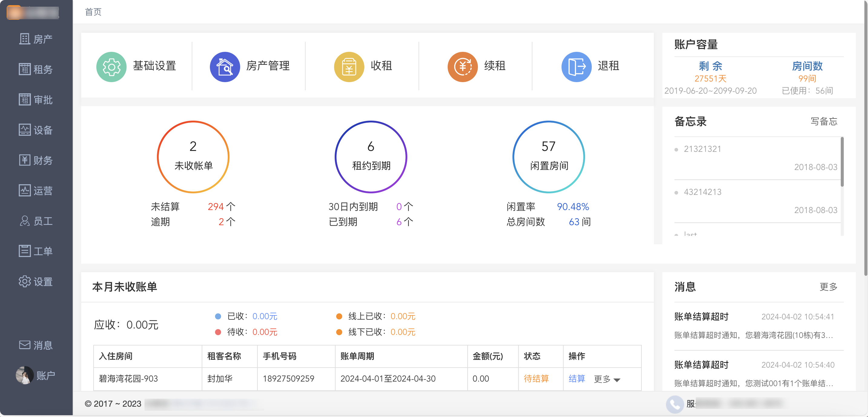This screenshot has height=417, width=868.
Task: Select 运营 label in side menu
Action: 43,191
